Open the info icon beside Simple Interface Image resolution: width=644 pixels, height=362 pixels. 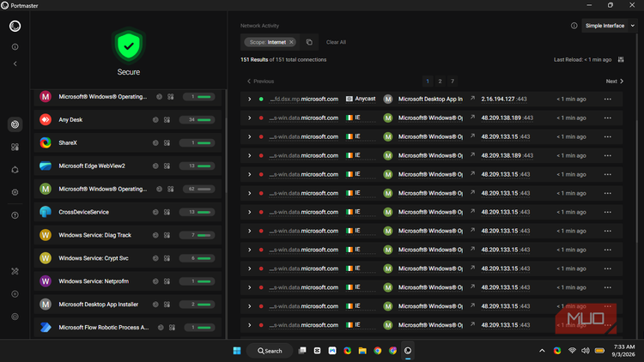[574, 26]
